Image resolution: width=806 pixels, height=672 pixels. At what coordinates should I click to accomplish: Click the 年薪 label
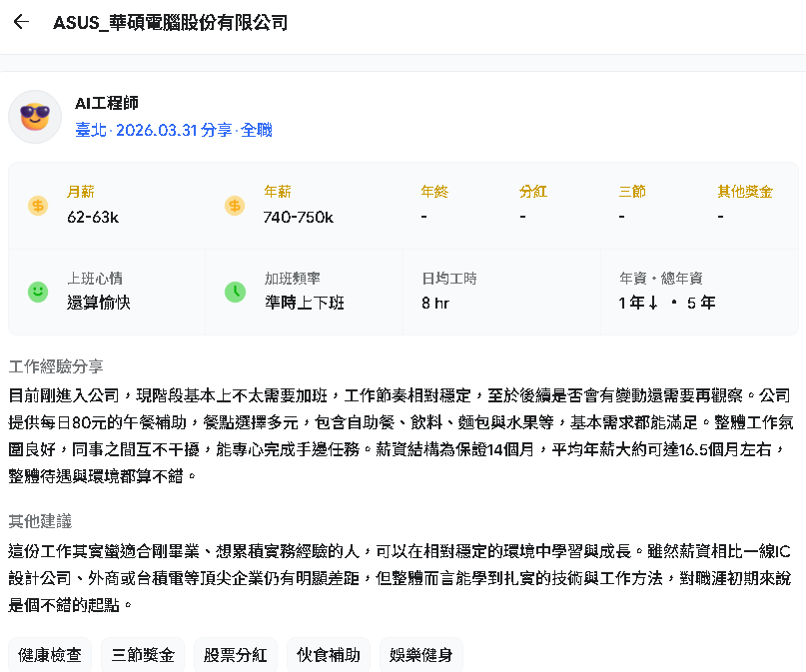[278, 192]
